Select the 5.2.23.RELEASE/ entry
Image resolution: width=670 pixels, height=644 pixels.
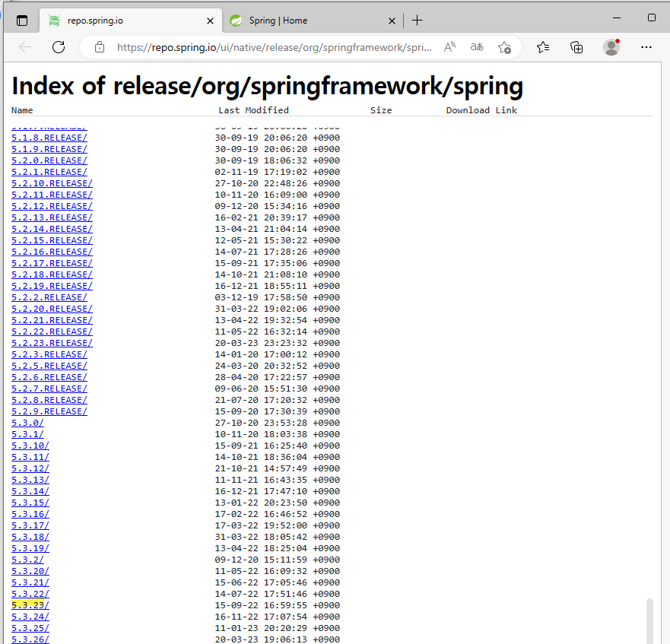click(x=52, y=343)
